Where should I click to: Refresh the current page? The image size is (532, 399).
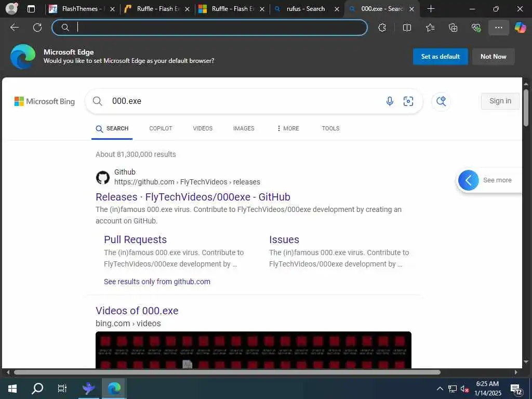pyautogui.click(x=37, y=28)
